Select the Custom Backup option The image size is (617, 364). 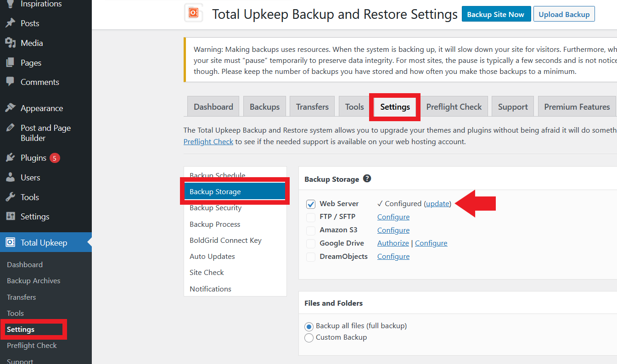(309, 337)
